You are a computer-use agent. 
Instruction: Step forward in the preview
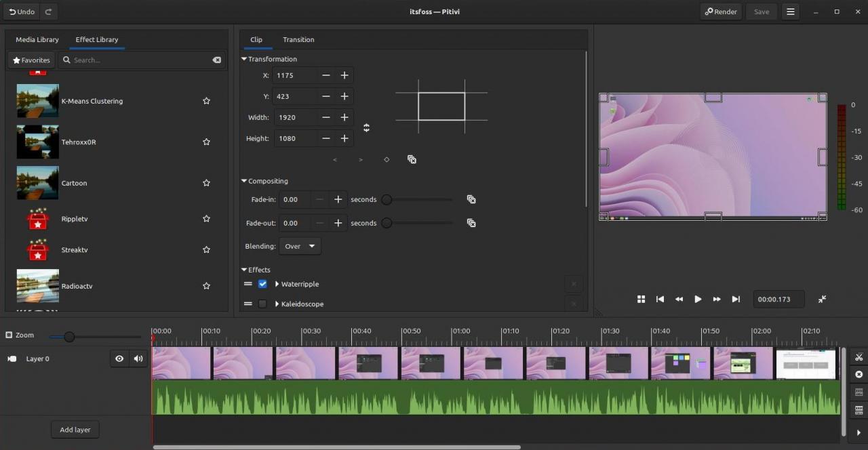pyautogui.click(x=717, y=299)
